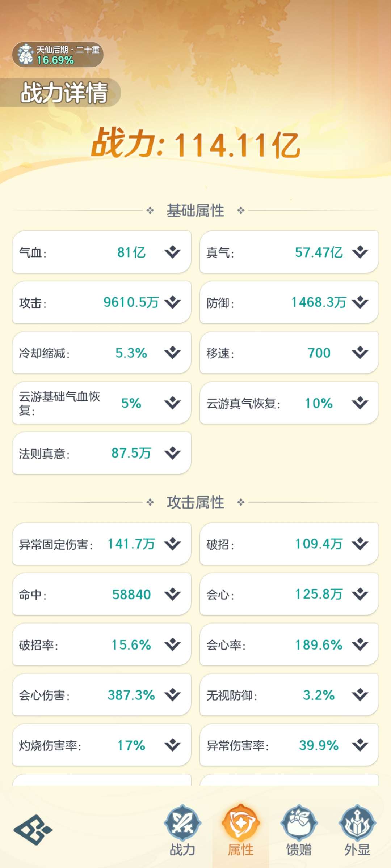Expand the 攻击 9610.5万 breakdown arrow
Viewport: 391px width, 868px height.
tap(172, 302)
